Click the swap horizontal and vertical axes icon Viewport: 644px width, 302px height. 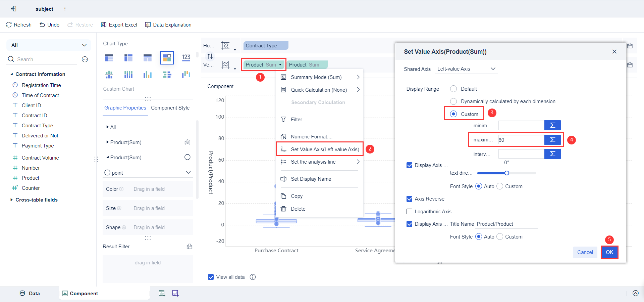click(x=210, y=56)
